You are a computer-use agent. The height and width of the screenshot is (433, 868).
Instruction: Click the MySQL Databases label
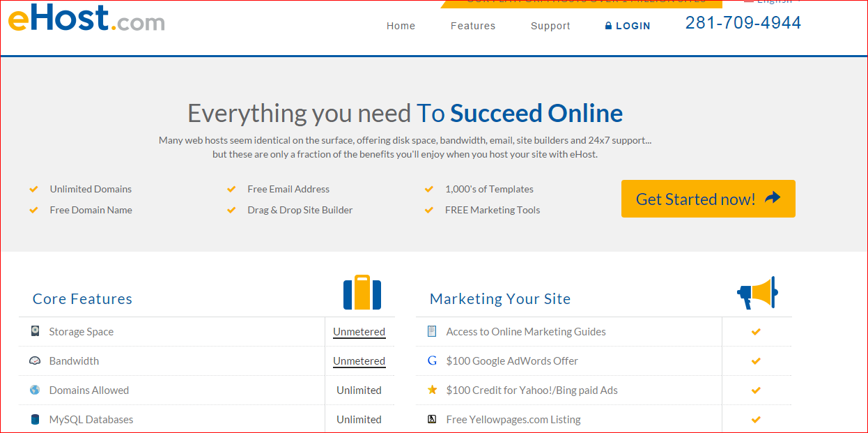pos(91,420)
